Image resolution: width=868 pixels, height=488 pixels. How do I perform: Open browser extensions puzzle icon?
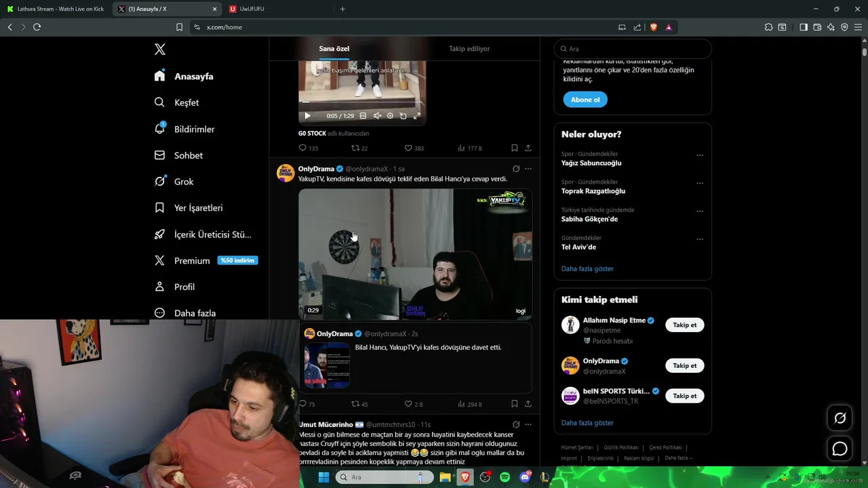click(x=768, y=27)
